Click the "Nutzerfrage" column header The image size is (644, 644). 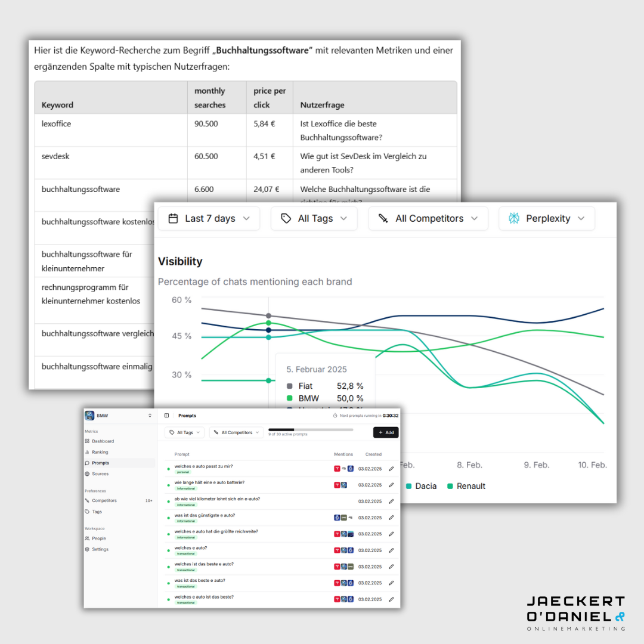coord(323,105)
